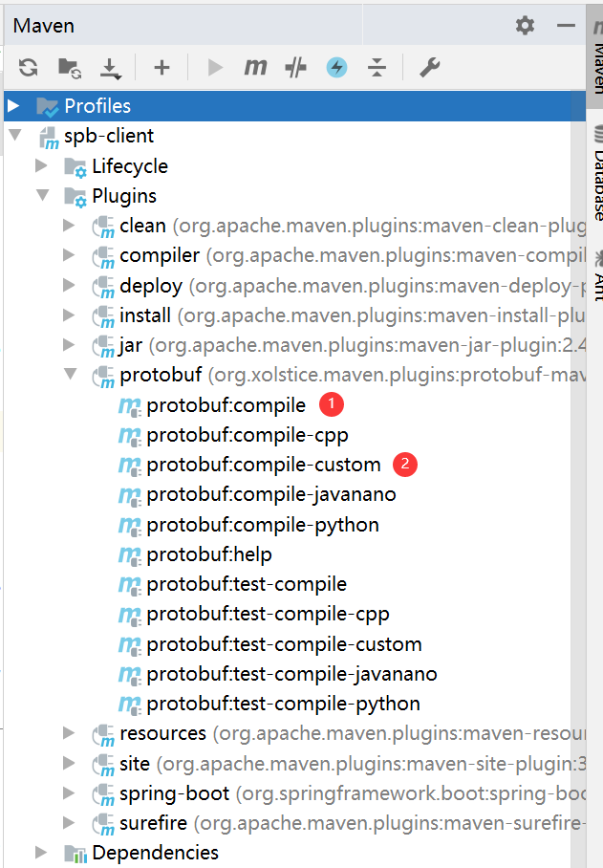This screenshot has height=868, width=603.
Task: Click the install plugin icon
Action: 103,316
